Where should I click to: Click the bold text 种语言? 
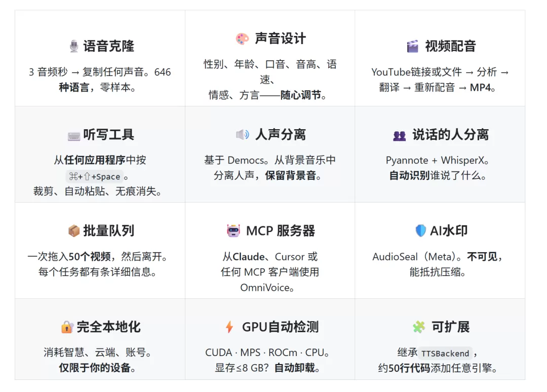pos(74,87)
